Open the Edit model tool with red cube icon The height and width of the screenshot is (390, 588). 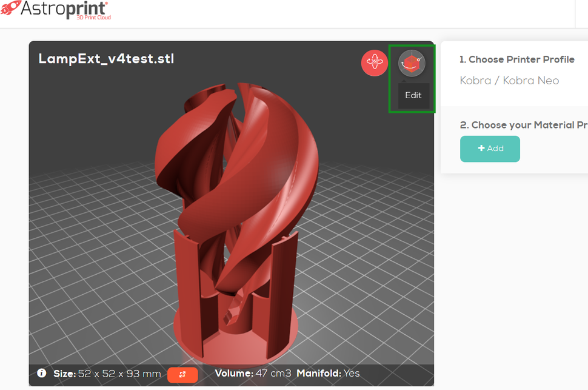click(x=411, y=62)
